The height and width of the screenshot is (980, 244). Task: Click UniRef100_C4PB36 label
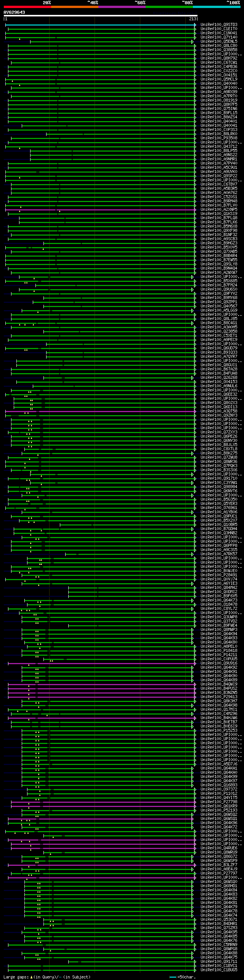pos(219,67)
